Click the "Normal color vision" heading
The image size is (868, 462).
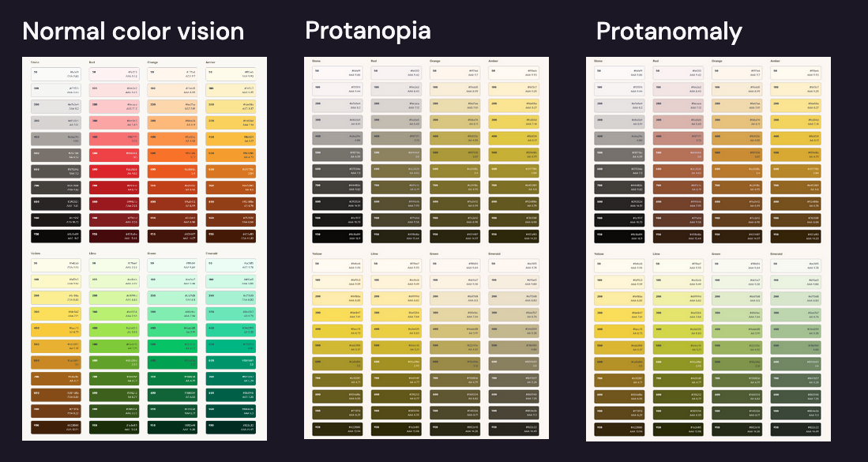(x=133, y=31)
